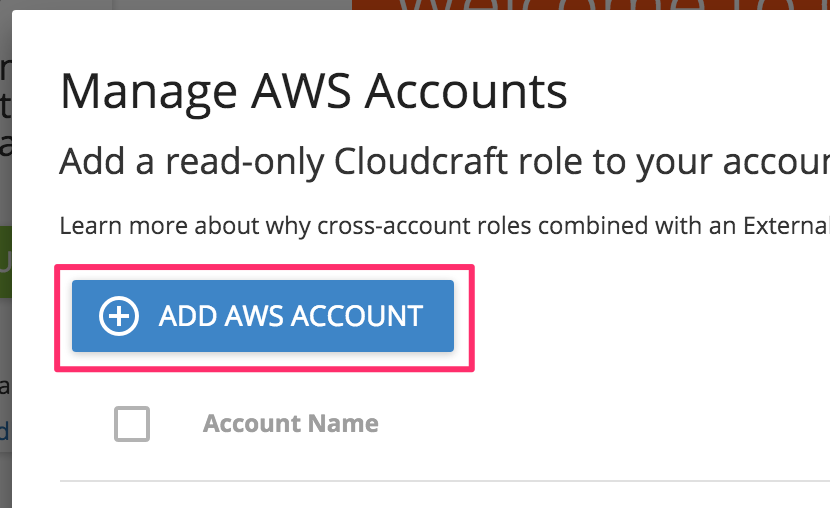Click the read-only Cloudcraft role subtitle text
This screenshot has width=830, height=508.
pyautogui.click(x=445, y=161)
